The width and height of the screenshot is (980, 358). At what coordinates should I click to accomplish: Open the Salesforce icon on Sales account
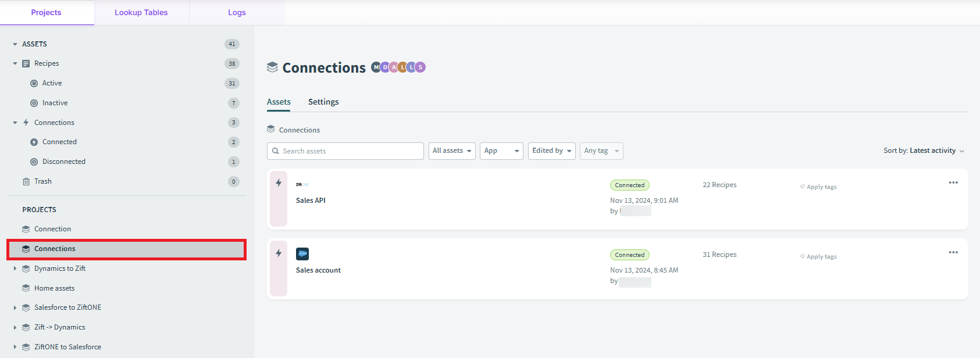click(x=302, y=254)
